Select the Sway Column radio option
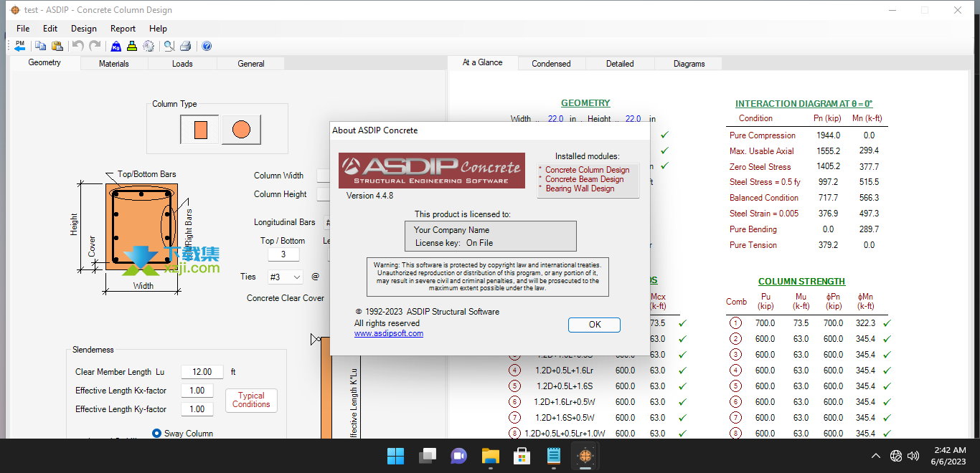The image size is (980, 473). coord(156,433)
